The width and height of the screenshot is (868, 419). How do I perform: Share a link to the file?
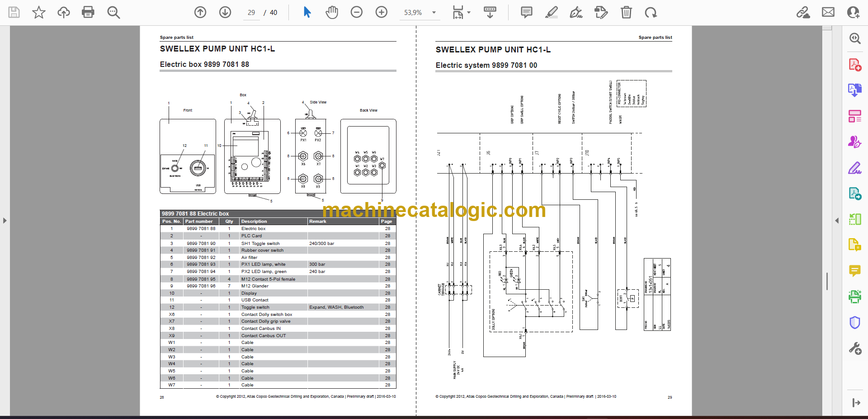coord(803,12)
